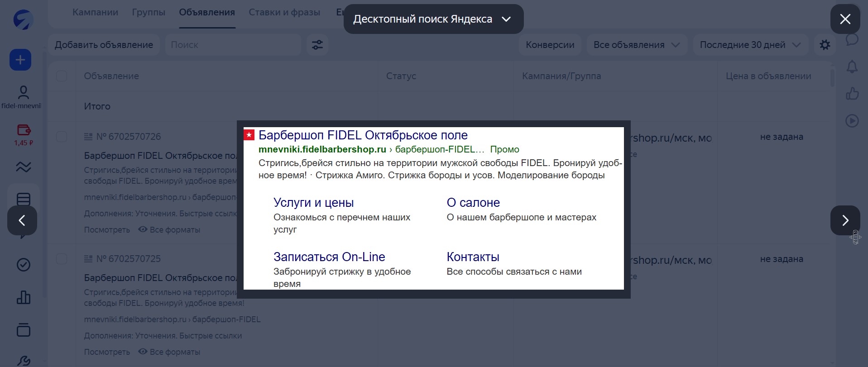Switch to the Группы tab
This screenshot has height=367, width=868.
(x=149, y=12)
